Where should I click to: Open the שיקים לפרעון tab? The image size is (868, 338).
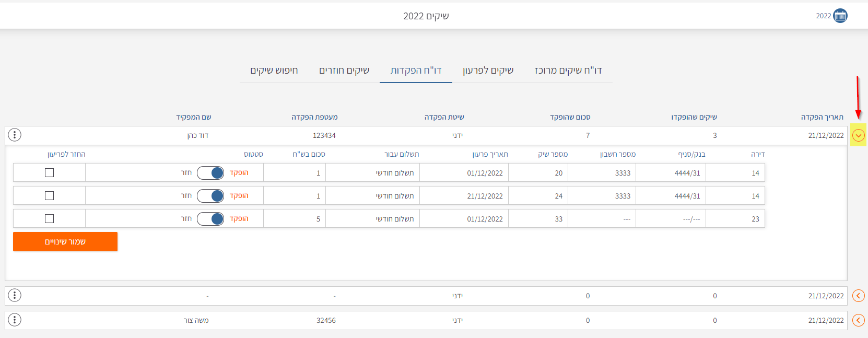pyautogui.click(x=488, y=71)
